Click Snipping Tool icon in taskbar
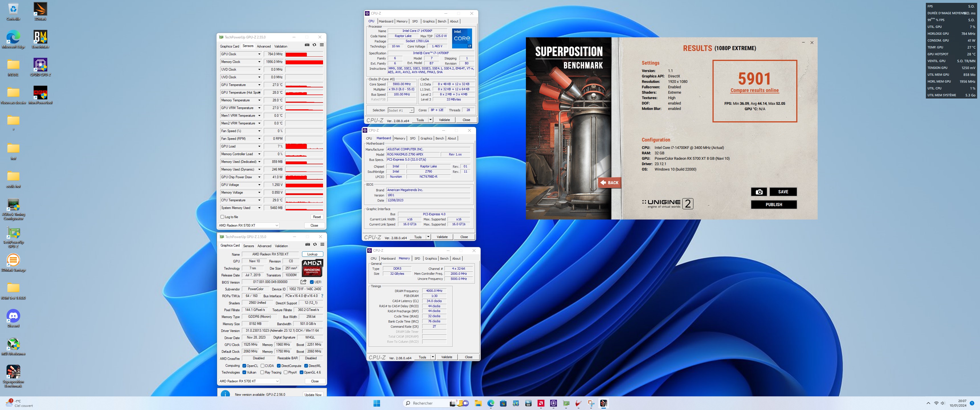This screenshot has width=980, height=410. (x=591, y=403)
